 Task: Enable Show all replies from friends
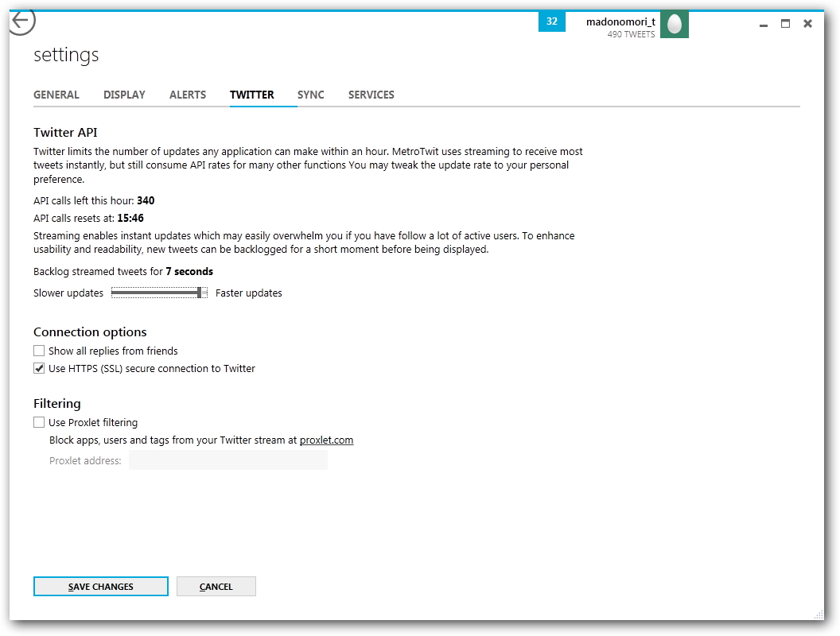click(x=38, y=351)
